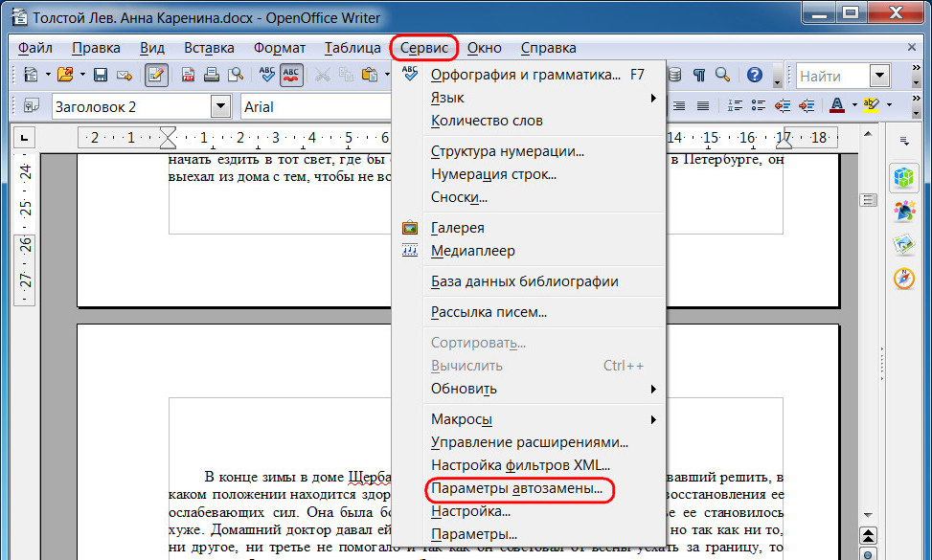Export directly as PDF icon
Image resolution: width=932 pixels, height=560 pixels.
[189, 76]
